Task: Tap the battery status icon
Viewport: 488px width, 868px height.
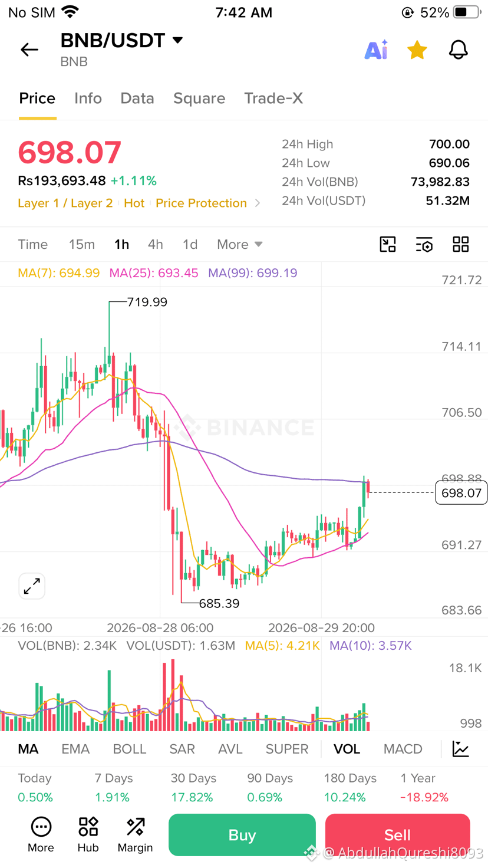Action: [468, 12]
